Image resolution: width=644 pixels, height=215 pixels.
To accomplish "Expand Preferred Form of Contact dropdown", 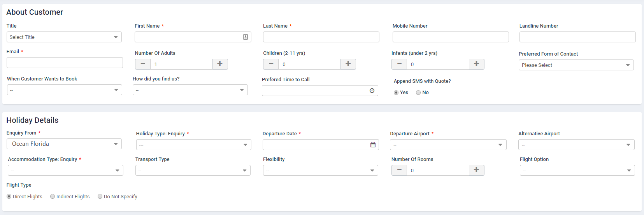I will pyautogui.click(x=576, y=65).
